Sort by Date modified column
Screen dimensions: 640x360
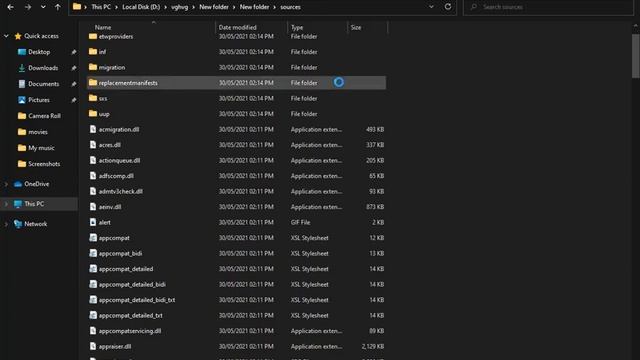click(x=238, y=27)
